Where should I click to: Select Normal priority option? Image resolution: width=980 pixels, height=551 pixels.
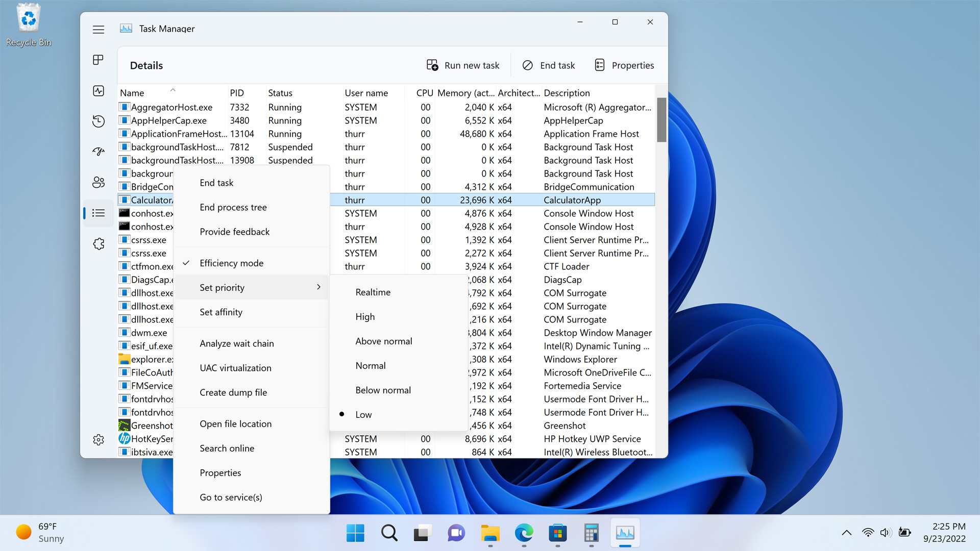coord(370,366)
